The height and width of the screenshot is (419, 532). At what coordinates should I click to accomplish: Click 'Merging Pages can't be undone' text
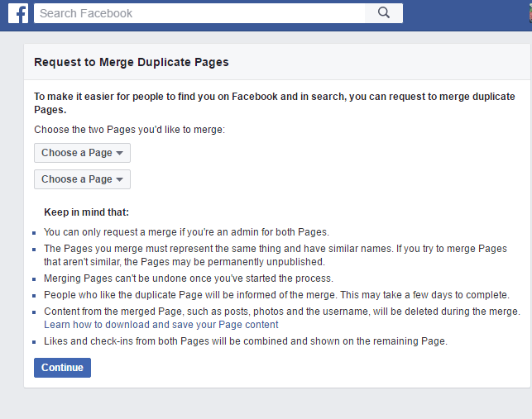189,279
